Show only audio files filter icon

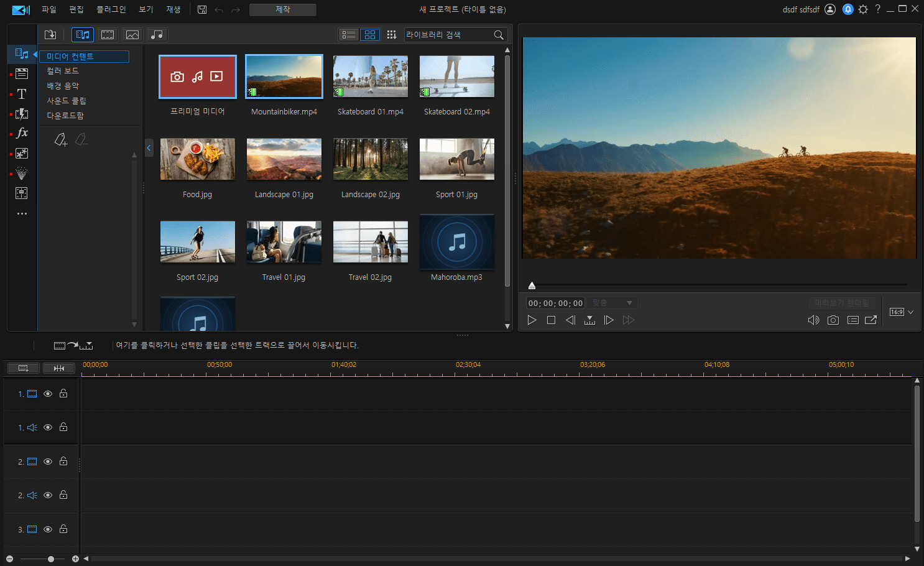157,35
